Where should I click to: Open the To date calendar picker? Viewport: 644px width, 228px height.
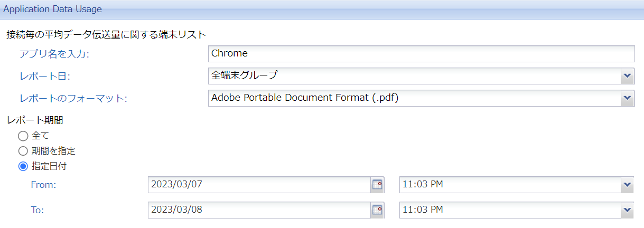click(377, 210)
